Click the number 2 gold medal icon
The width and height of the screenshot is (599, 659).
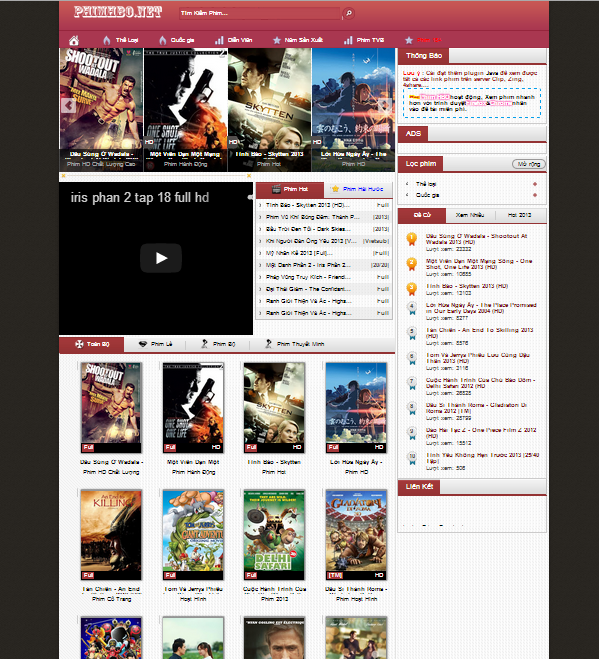coord(412,264)
